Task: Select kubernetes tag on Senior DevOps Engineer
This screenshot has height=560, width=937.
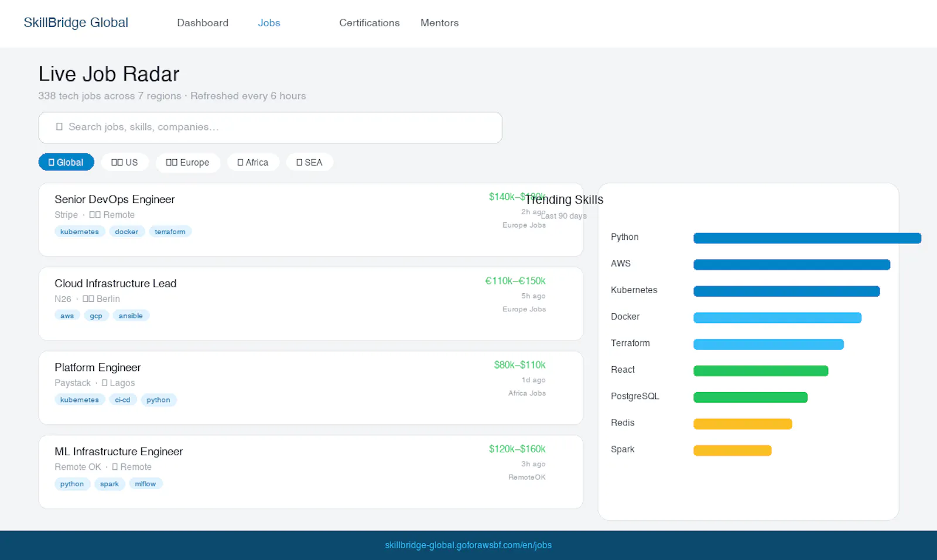Action: point(80,232)
